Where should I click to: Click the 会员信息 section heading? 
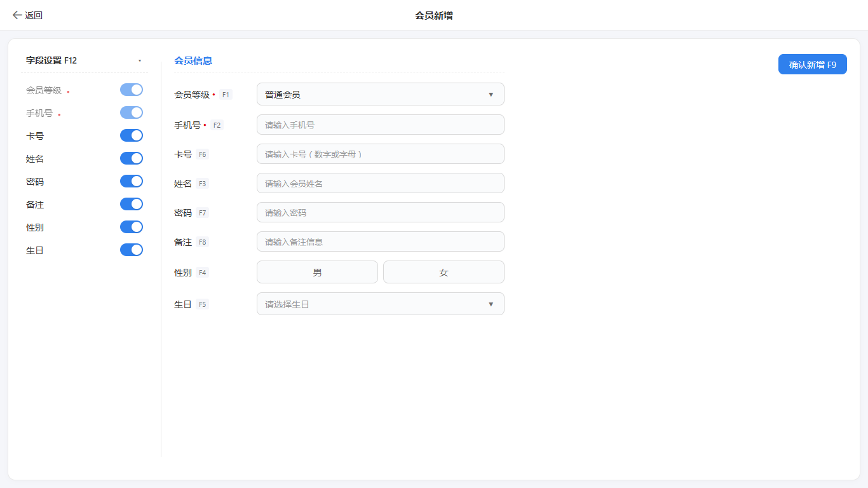193,61
